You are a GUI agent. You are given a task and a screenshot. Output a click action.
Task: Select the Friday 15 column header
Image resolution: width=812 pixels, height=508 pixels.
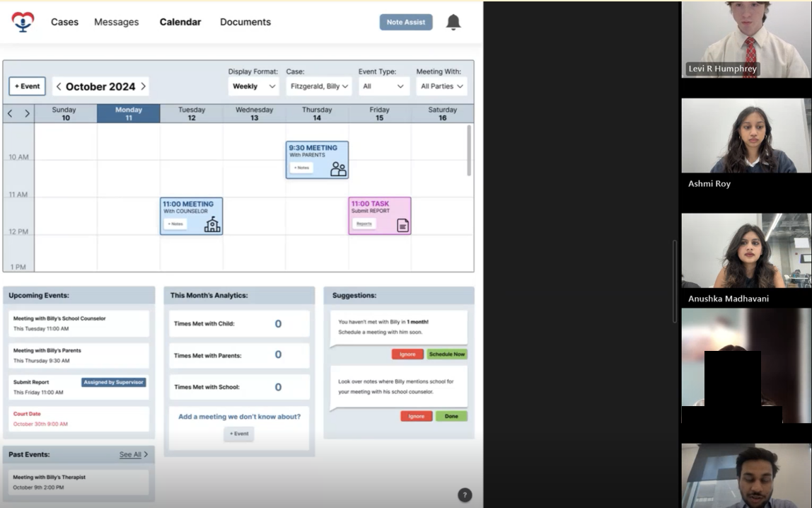coord(380,113)
